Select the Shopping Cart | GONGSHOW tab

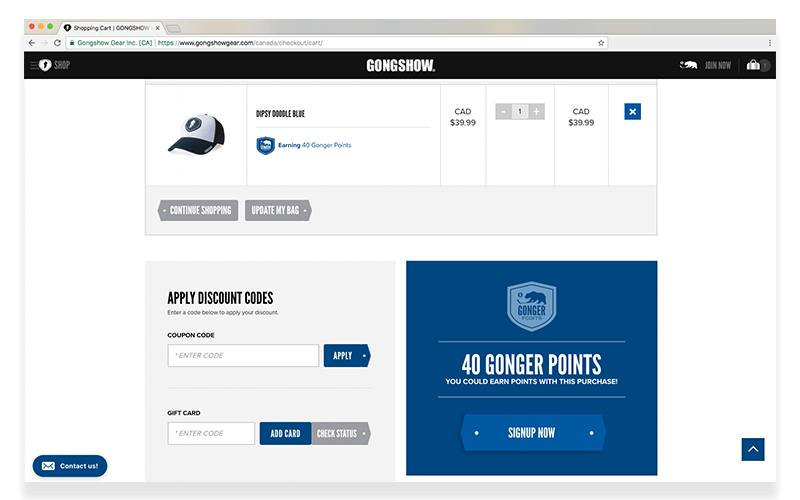(111, 28)
